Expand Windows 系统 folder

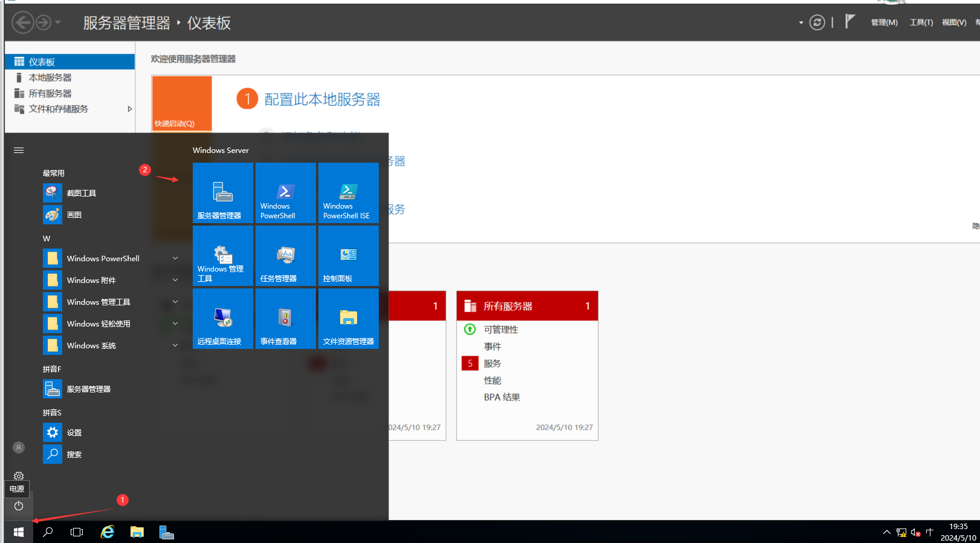pos(175,345)
